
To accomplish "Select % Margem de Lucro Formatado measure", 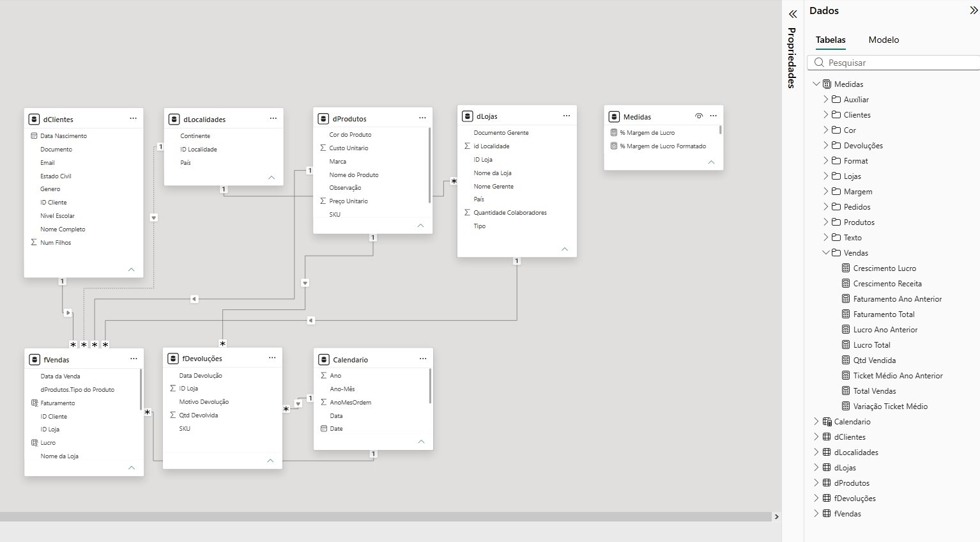I will click(x=662, y=146).
